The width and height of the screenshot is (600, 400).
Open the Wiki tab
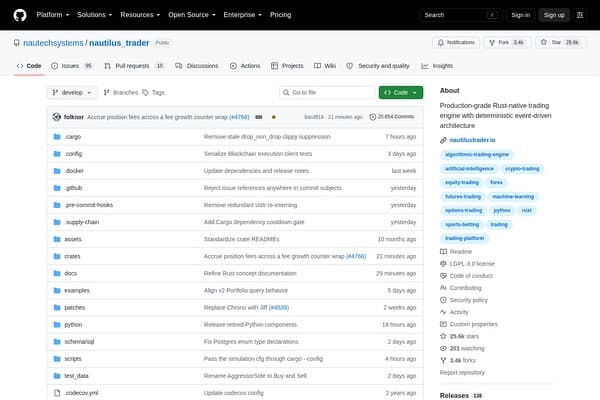pos(325,66)
